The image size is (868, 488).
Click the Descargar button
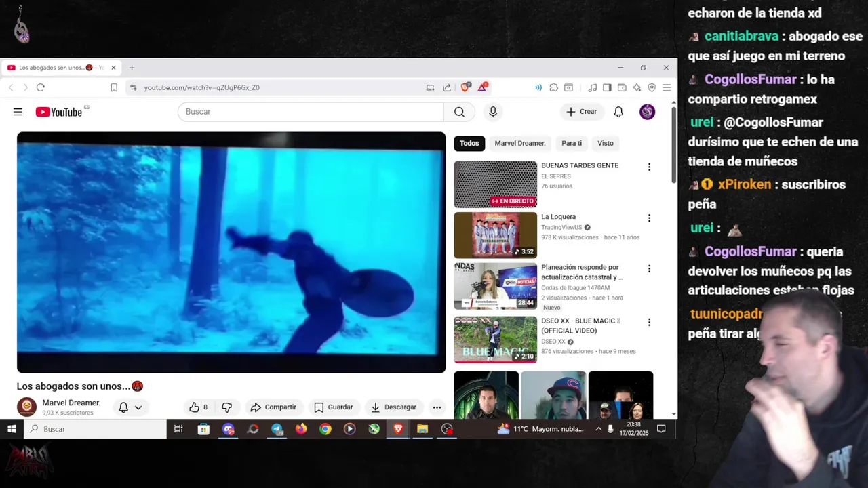click(394, 407)
